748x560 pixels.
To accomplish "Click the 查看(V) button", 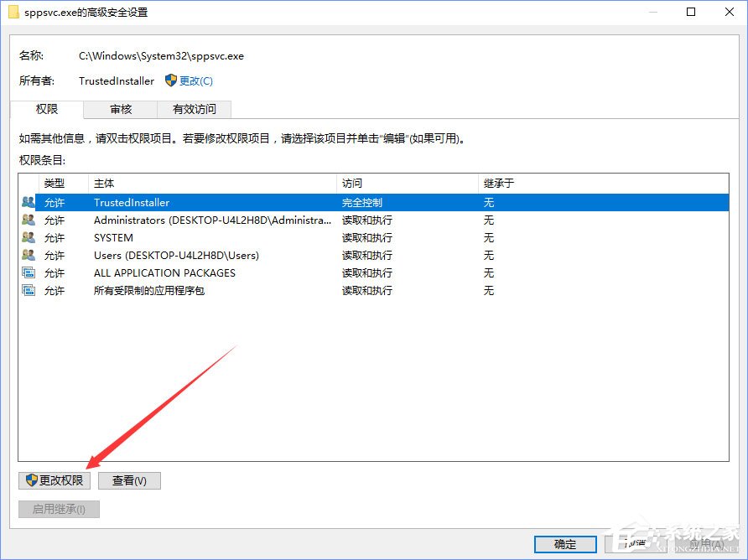I will coord(129,480).
